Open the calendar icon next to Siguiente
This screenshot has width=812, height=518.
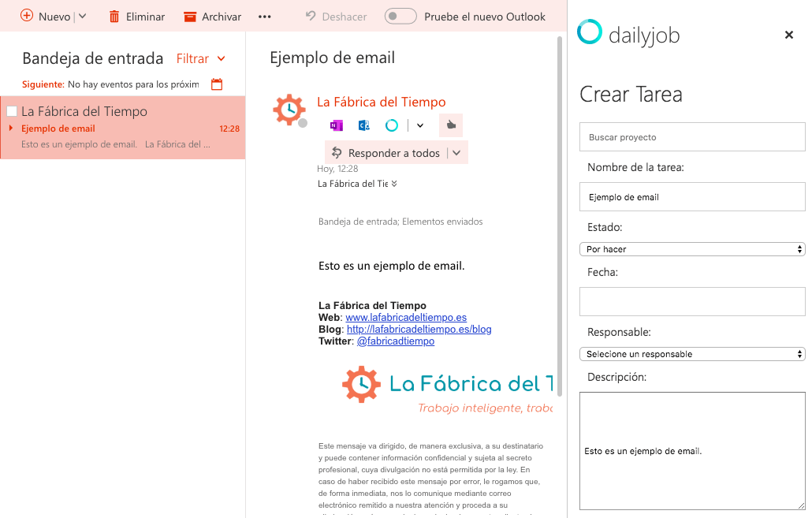click(217, 84)
